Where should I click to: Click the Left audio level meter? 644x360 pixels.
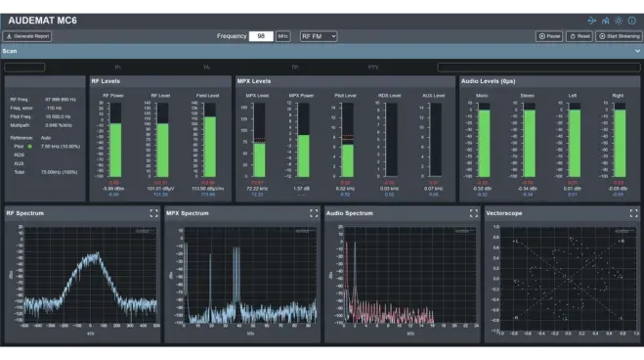(575, 140)
